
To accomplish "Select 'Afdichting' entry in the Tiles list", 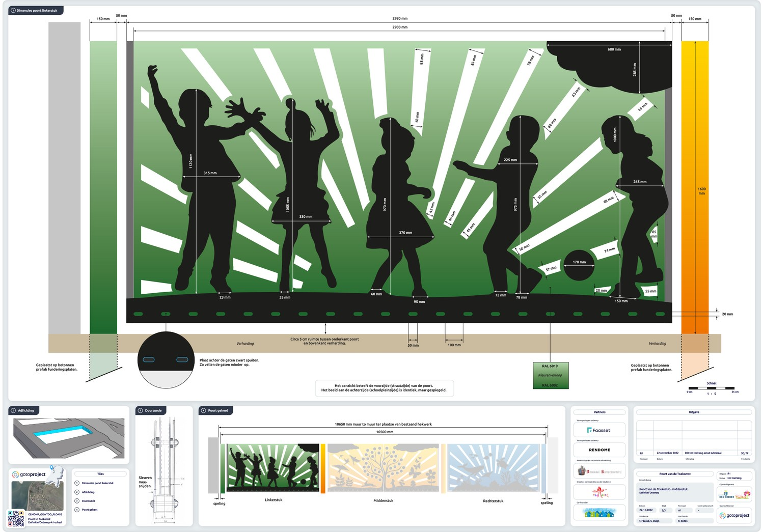I will 88,492.
